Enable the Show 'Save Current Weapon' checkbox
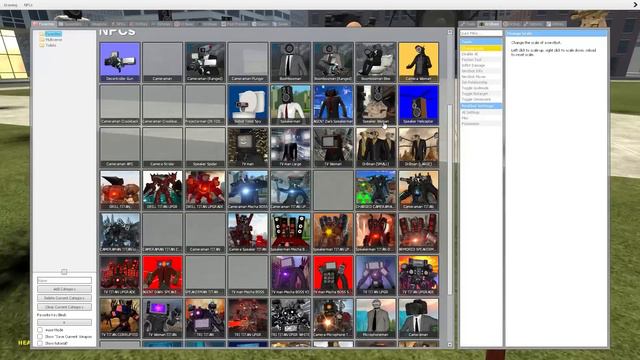The height and width of the screenshot is (360, 640). tap(40, 336)
